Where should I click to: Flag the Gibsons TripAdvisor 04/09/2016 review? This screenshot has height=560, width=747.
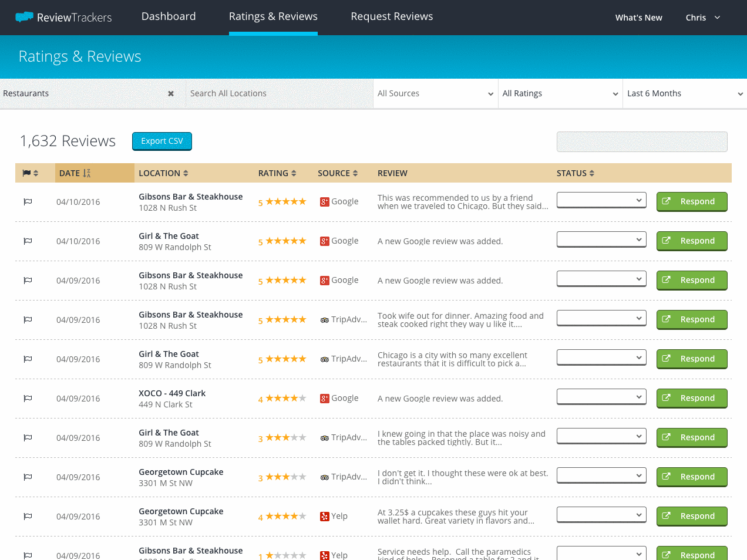pos(28,319)
